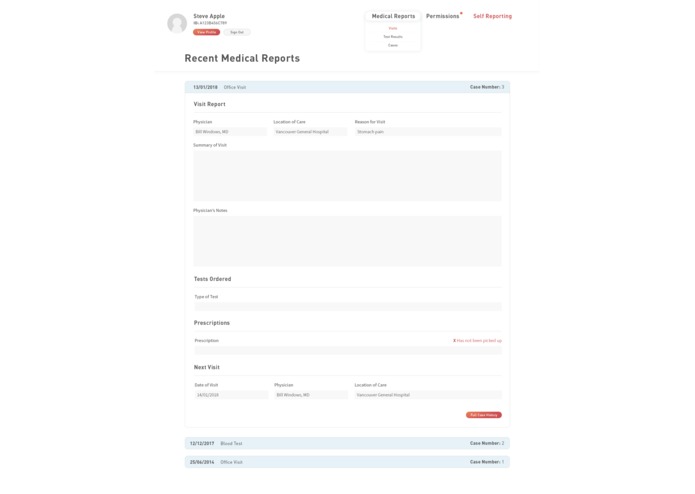
Task: Click the red notification dot beside Permissions
Action: (461, 13)
